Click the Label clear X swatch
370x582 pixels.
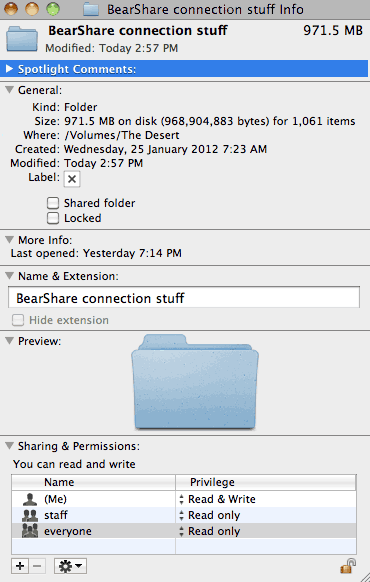click(x=72, y=179)
